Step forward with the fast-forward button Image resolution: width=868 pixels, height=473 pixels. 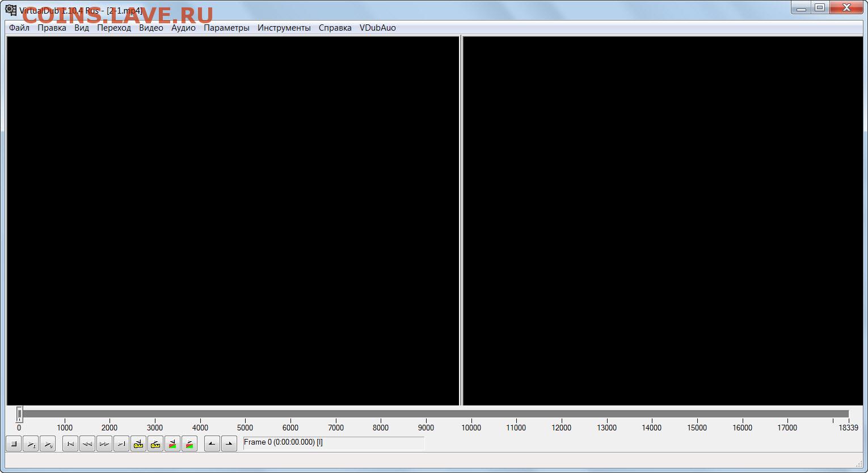click(104, 444)
